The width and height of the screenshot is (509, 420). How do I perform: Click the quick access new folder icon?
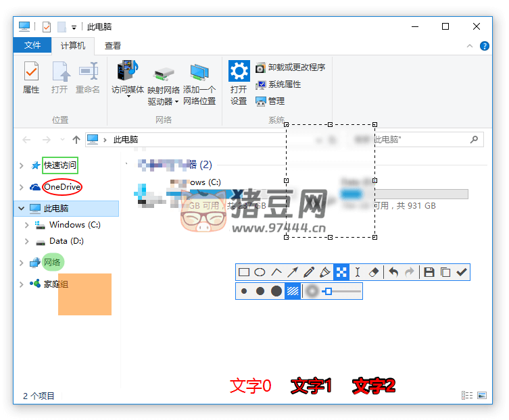(62, 27)
